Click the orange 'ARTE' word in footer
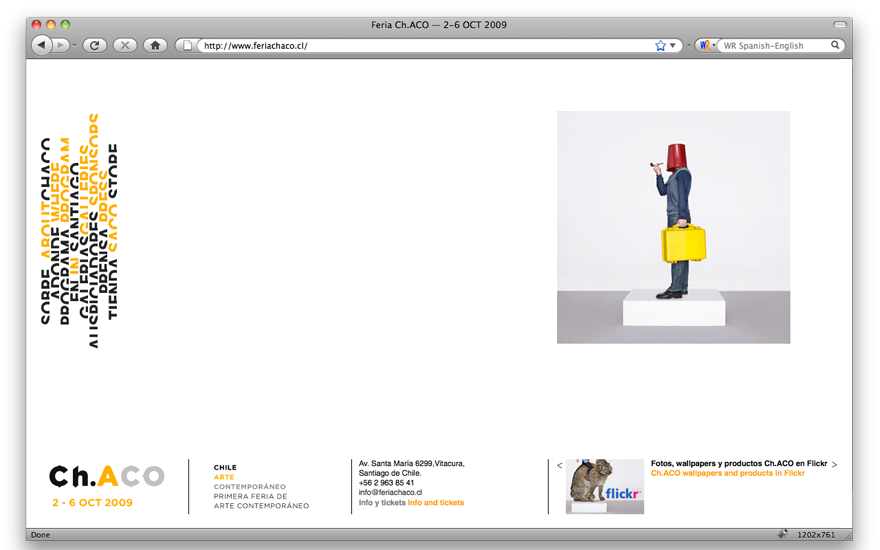The image size is (880, 550). pos(224,477)
